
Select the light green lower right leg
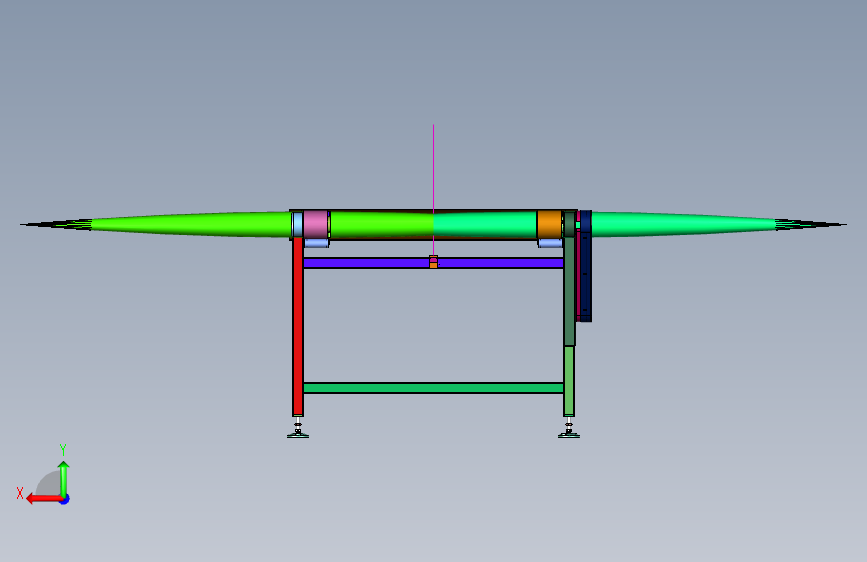click(569, 381)
